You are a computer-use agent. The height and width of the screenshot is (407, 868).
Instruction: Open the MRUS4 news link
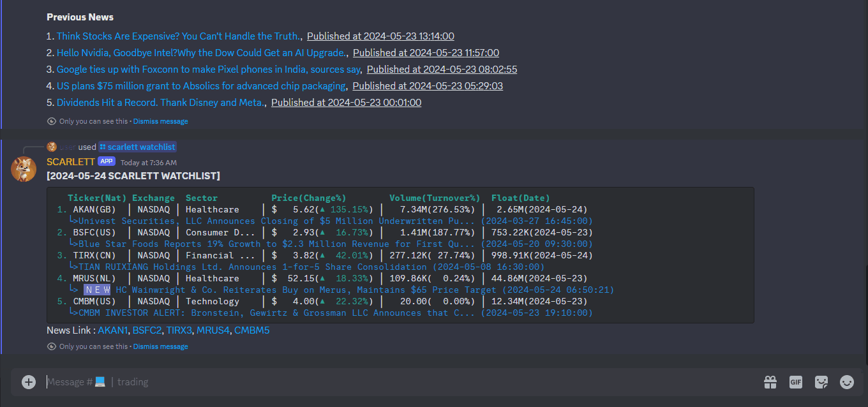213,330
